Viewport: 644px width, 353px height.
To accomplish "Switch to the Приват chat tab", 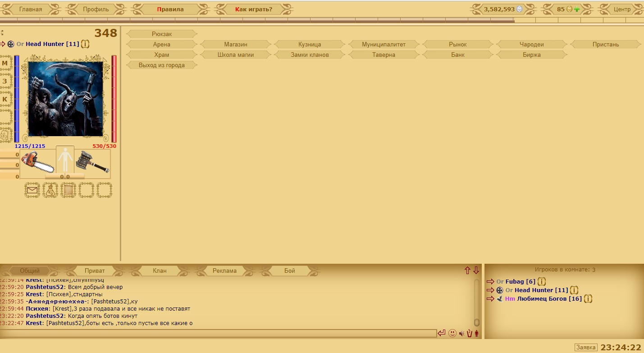I will [x=95, y=271].
